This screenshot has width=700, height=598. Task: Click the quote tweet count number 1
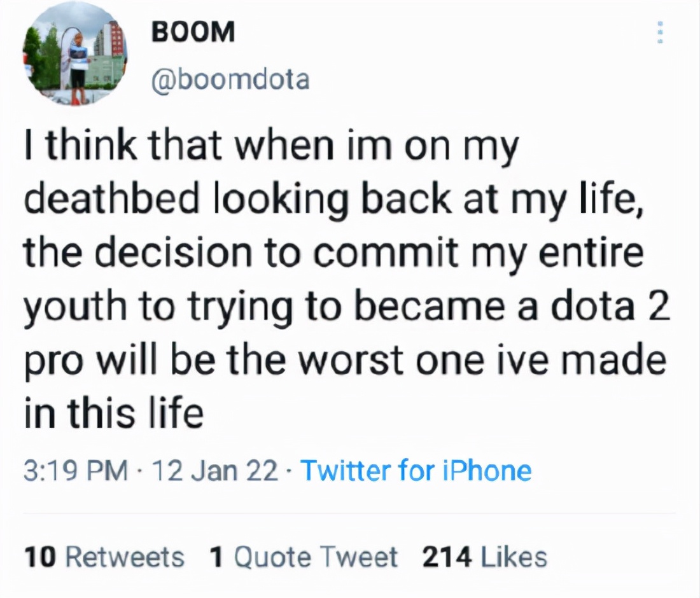pyautogui.click(x=217, y=557)
